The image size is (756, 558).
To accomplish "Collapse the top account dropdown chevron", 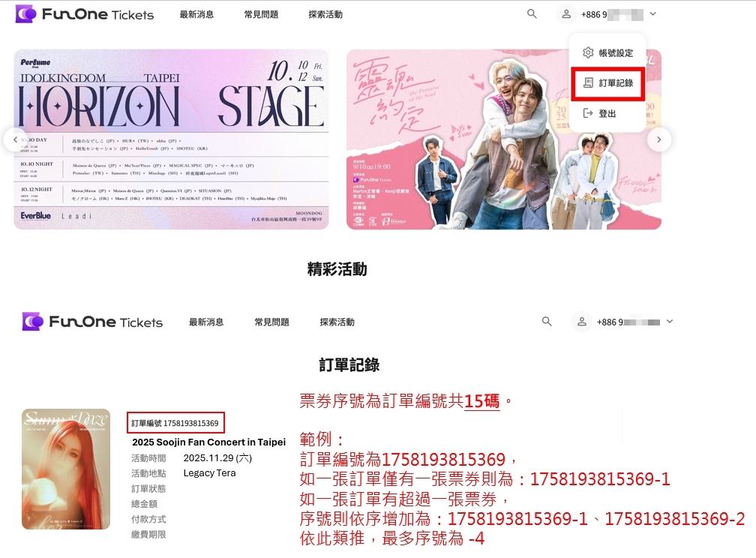I will (652, 14).
